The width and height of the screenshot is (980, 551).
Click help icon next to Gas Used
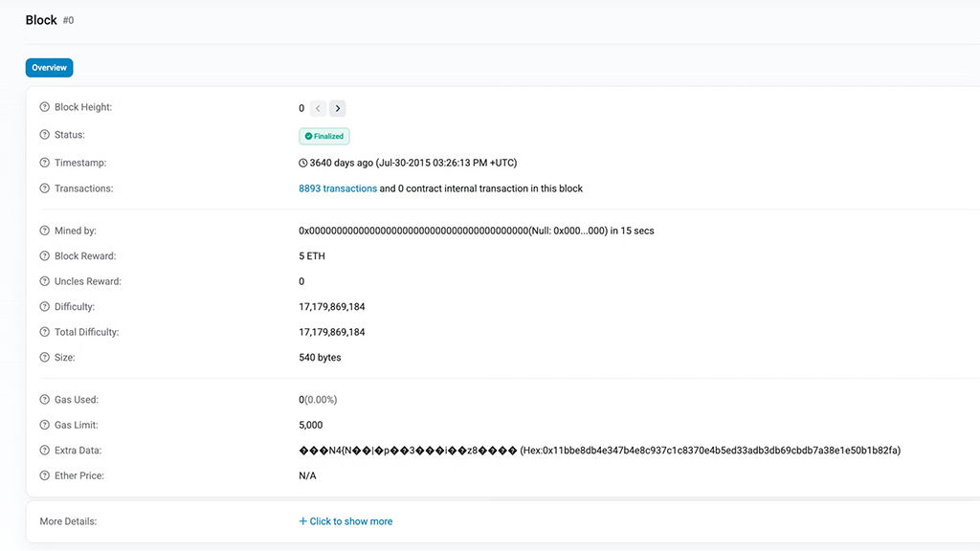(45, 400)
